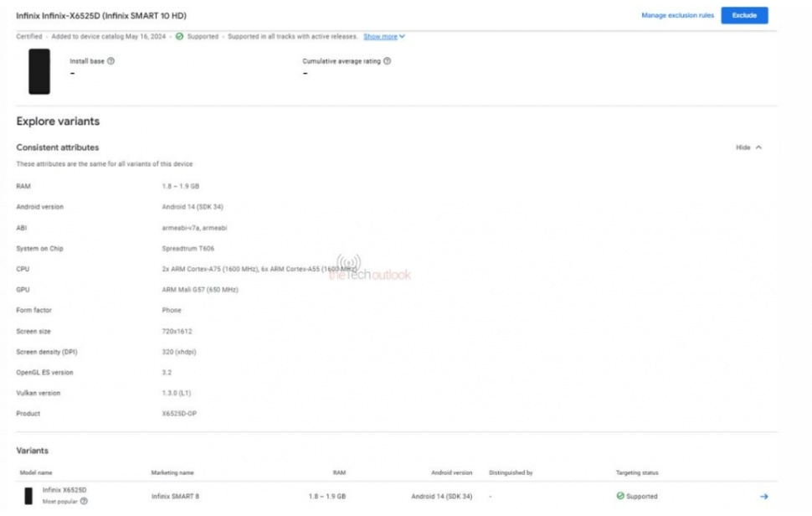Click the 'Variants' section heading
The image size is (812, 516).
[x=32, y=451]
